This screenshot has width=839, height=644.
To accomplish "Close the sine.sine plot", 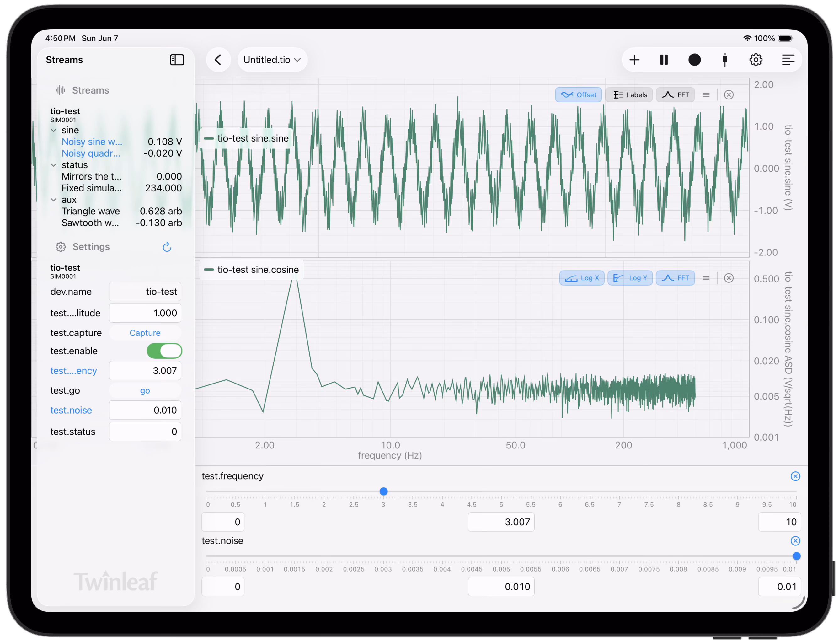I will click(729, 95).
